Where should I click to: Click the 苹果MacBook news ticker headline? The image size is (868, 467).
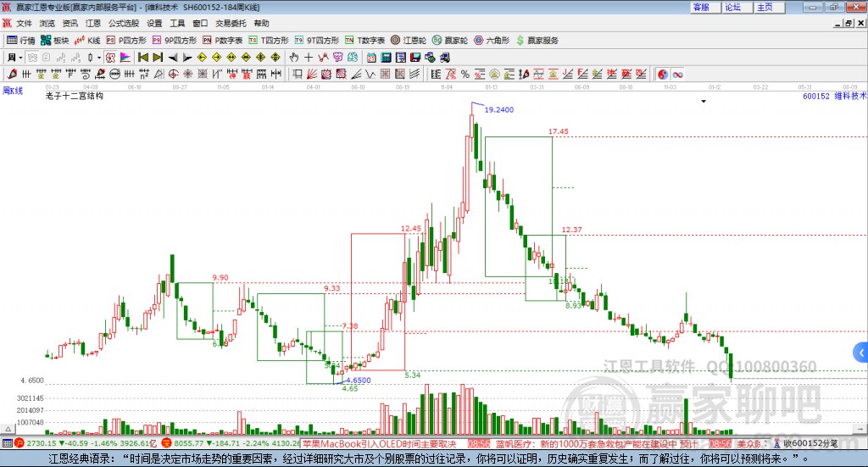(x=379, y=444)
